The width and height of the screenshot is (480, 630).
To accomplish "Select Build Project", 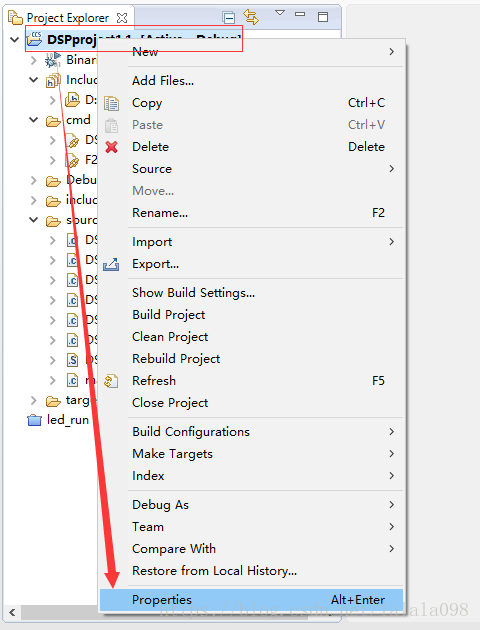I will coord(251,315).
